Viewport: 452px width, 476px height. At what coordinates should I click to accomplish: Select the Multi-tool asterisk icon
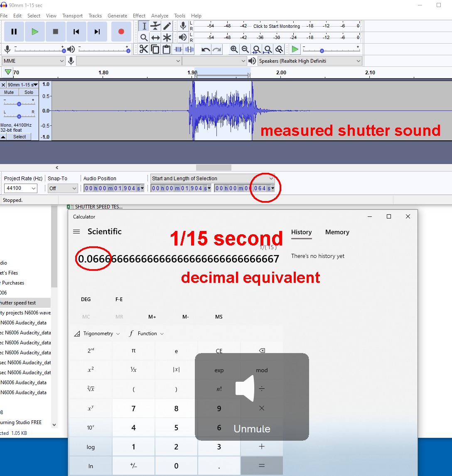tap(167, 38)
